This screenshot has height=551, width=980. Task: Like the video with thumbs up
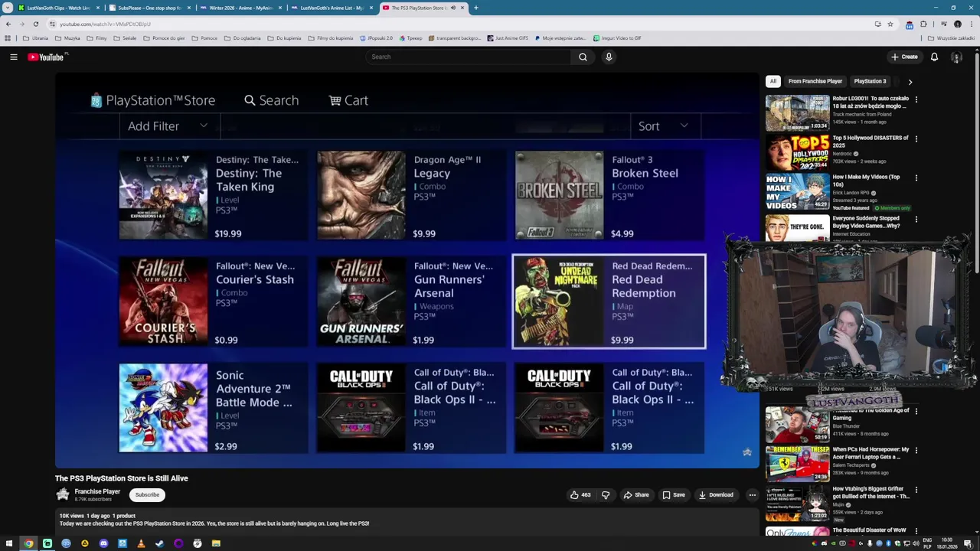point(580,495)
